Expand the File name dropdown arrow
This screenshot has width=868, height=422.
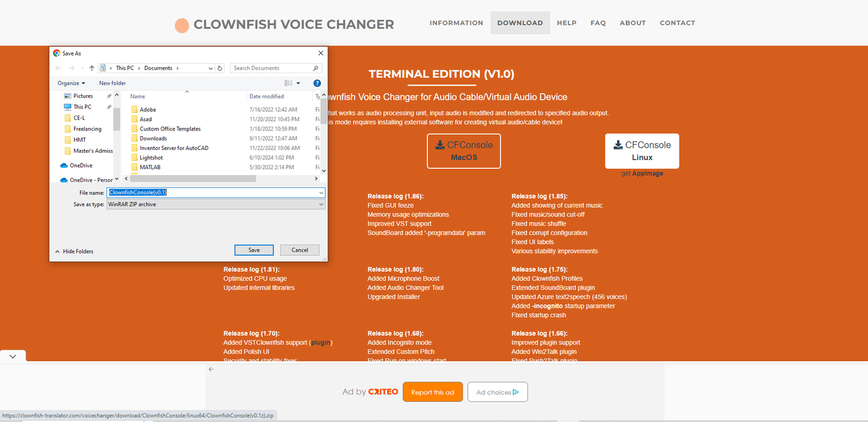point(321,193)
